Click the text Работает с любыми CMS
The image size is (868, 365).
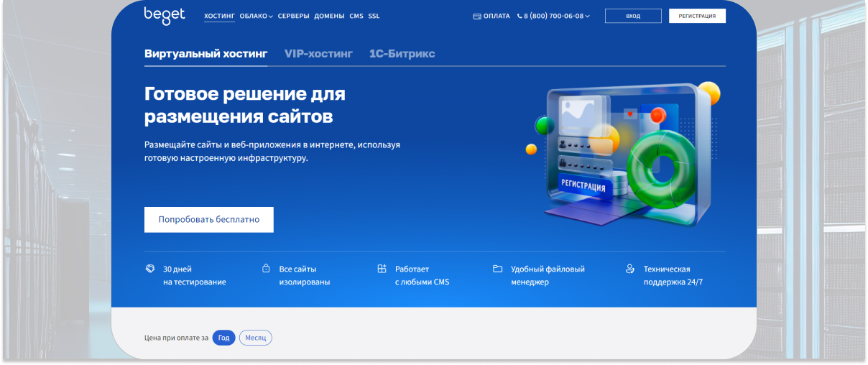click(x=422, y=275)
